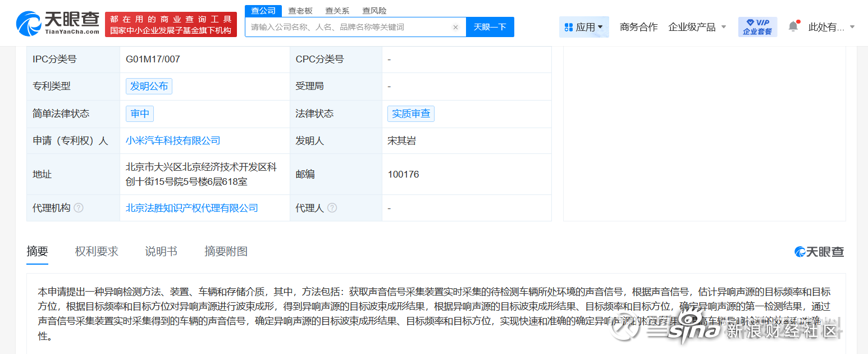Click the 发明人 label
This screenshot has height=354, width=868.
(x=310, y=140)
